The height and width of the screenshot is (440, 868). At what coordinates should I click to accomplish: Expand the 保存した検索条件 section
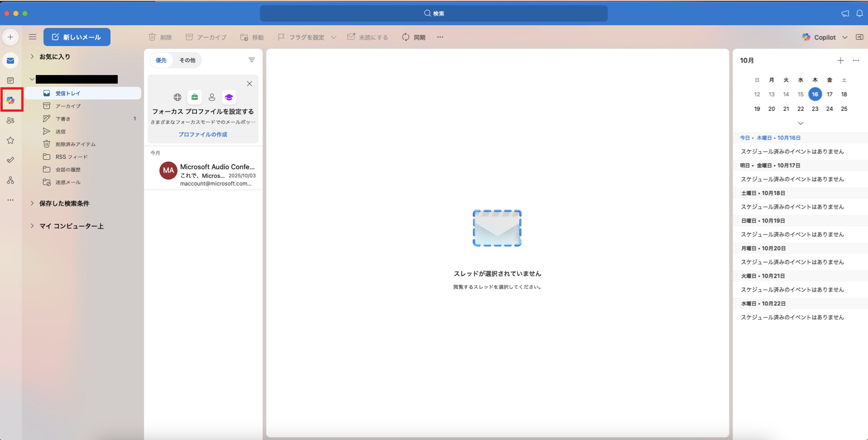tap(32, 203)
